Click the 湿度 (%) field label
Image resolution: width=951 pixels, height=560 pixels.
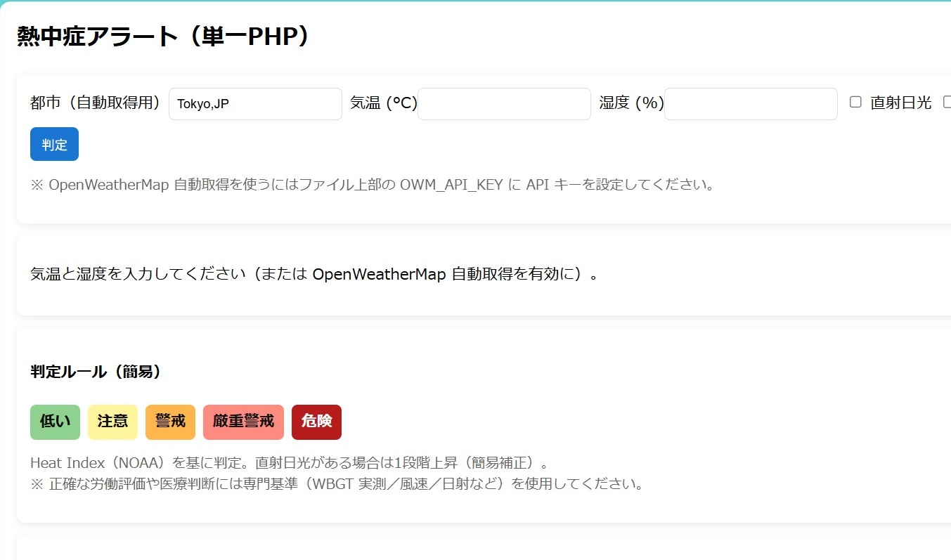point(631,103)
